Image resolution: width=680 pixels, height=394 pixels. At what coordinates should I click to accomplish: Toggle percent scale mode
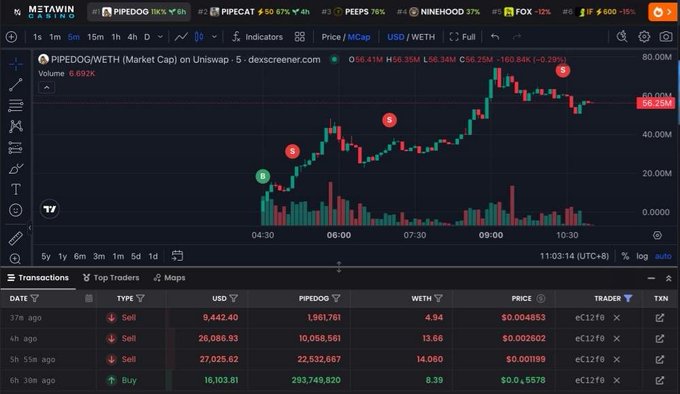[625, 256]
